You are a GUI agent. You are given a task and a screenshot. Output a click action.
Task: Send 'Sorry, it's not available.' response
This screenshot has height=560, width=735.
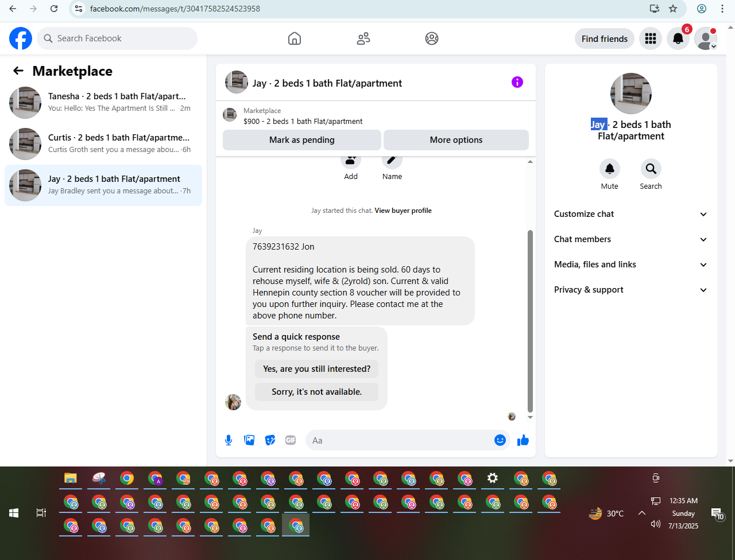(x=316, y=392)
